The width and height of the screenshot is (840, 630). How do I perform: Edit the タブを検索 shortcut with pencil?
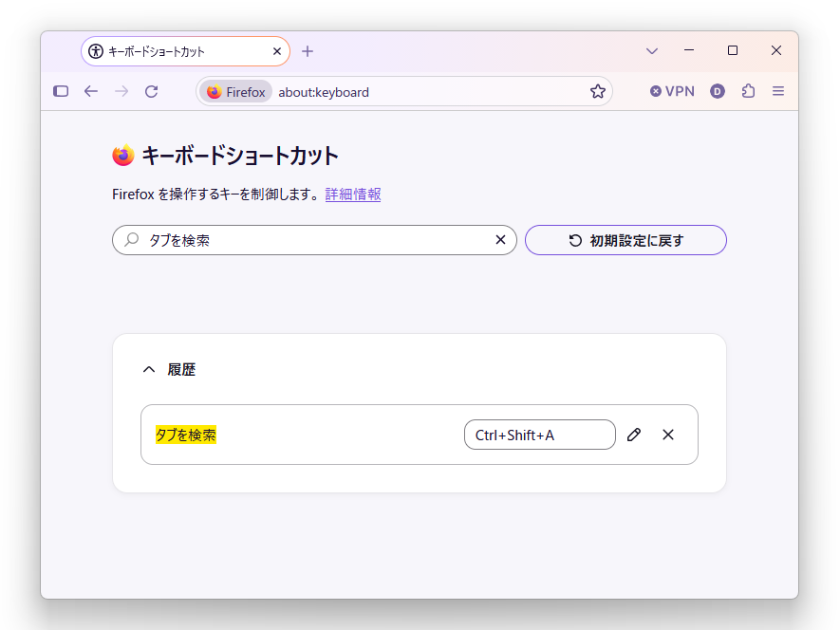tap(634, 435)
